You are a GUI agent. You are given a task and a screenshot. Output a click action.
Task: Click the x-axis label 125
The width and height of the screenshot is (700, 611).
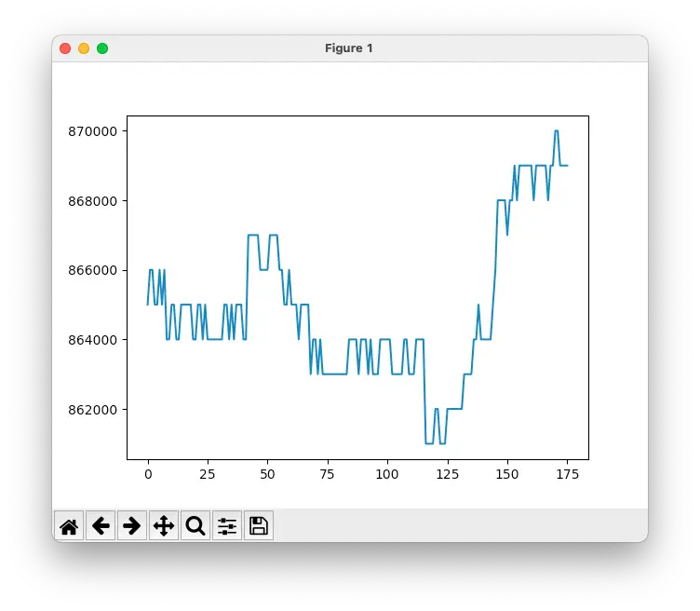pos(448,474)
